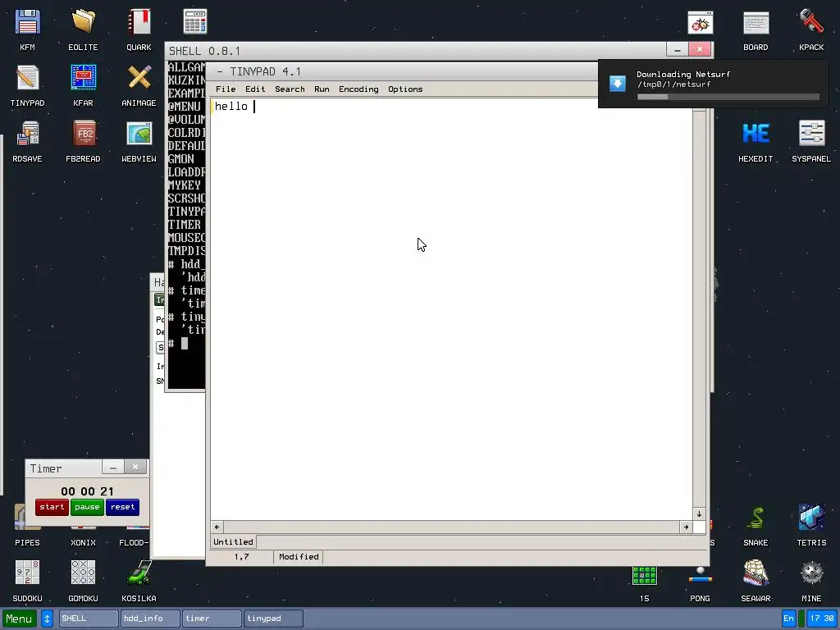This screenshot has height=630, width=840.
Task: Open the Edit menu in Tinypad
Action: click(255, 89)
